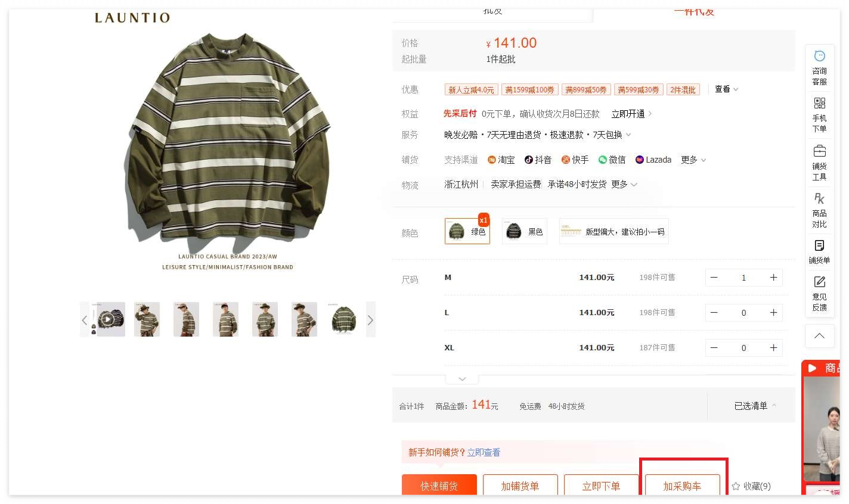Click the 淘宝 channel icon

pyautogui.click(x=492, y=160)
